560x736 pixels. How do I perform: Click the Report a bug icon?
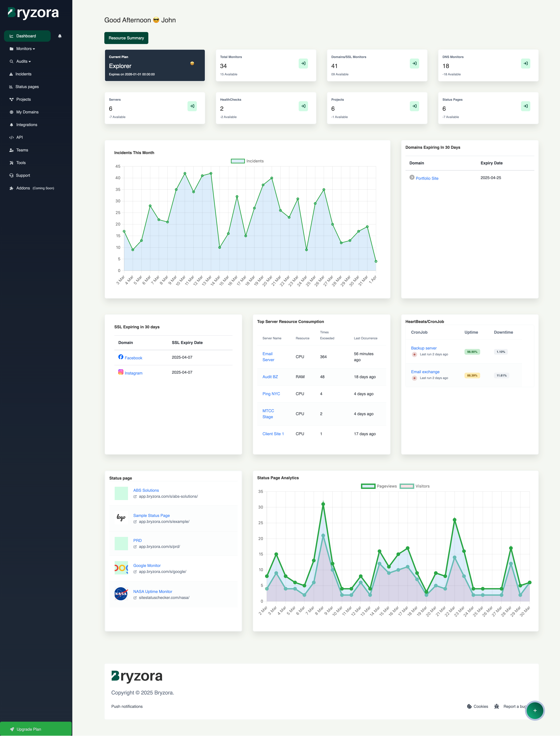[x=497, y=706]
